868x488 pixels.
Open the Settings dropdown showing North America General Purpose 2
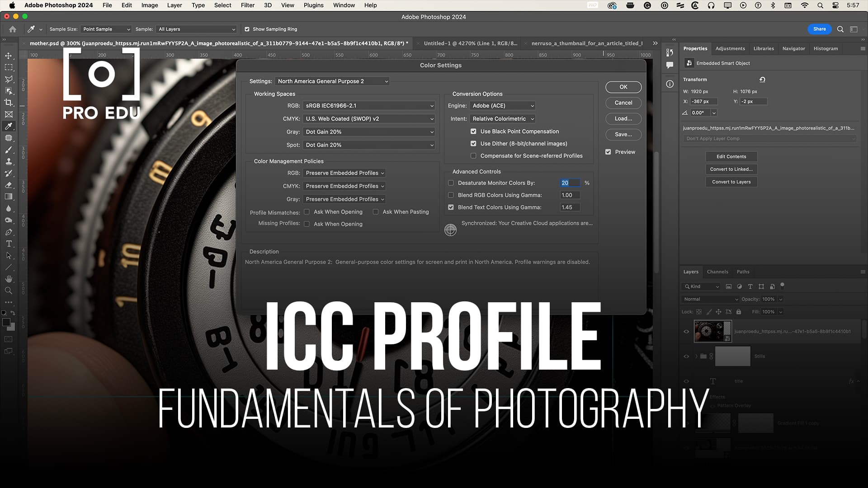pyautogui.click(x=332, y=81)
